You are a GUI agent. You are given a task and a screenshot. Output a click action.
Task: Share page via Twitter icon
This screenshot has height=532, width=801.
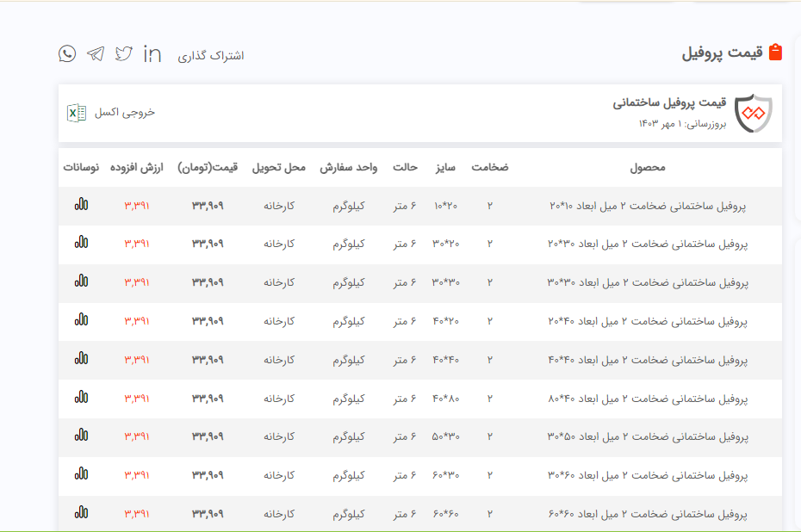tap(124, 53)
